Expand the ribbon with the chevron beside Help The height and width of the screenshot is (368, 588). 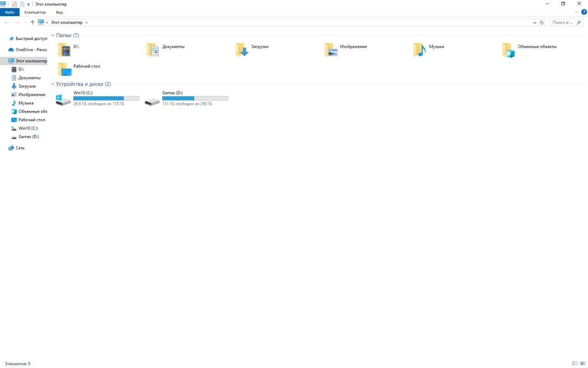(577, 12)
